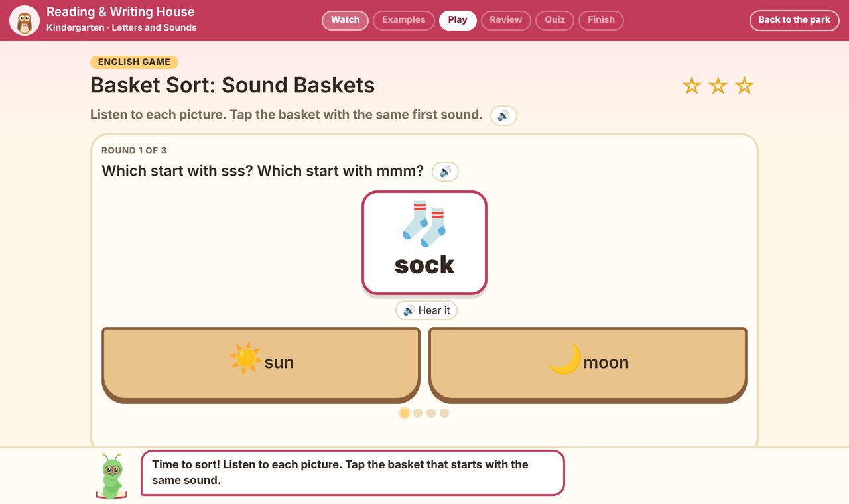The width and height of the screenshot is (849, 504).
Task: Click the second progress dot
Action: point(418,413)
